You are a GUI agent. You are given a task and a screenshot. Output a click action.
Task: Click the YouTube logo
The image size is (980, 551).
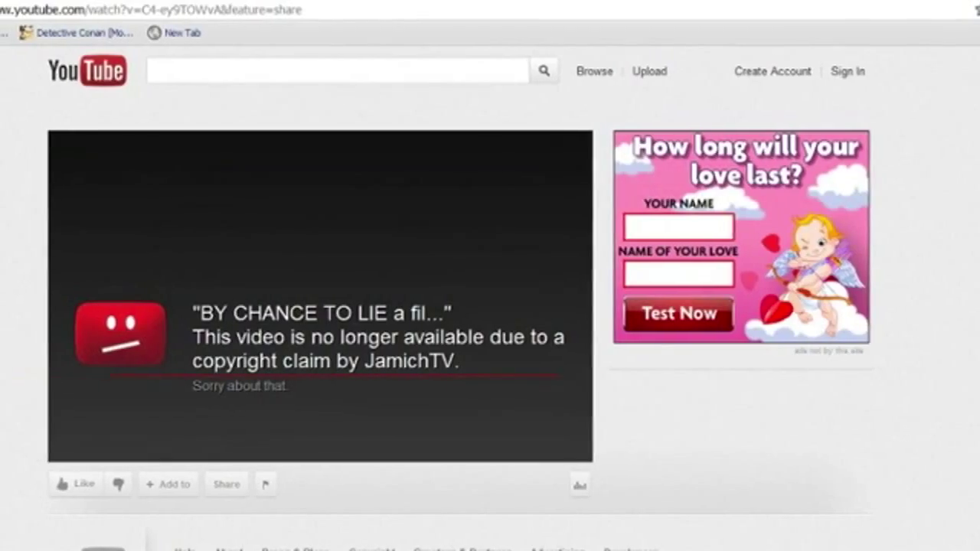tap(87, 70)
